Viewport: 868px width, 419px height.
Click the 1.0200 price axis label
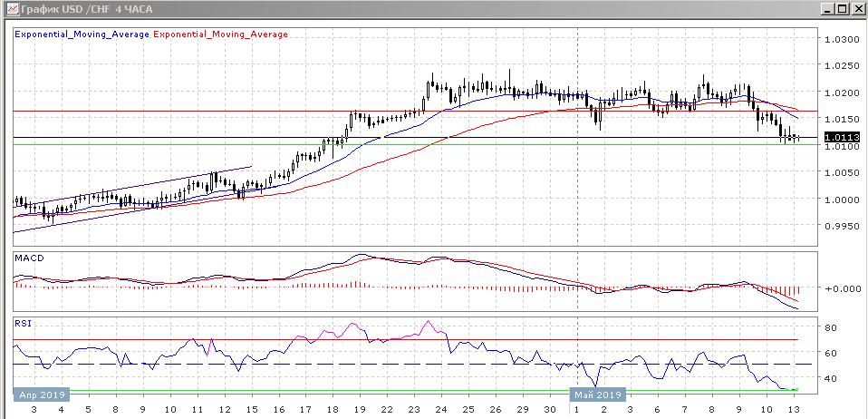(x=840, y=93)
